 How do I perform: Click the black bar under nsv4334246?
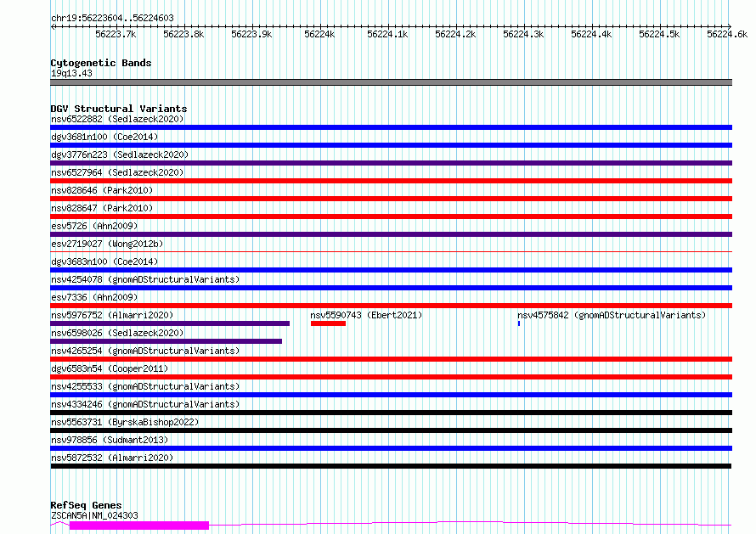click(x=391, y=413)
